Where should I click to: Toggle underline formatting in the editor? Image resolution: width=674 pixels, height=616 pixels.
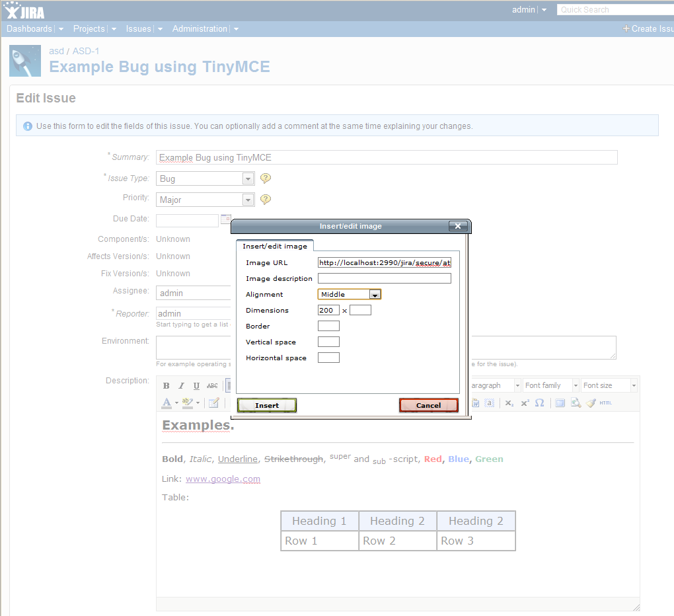[x=196, y=385]
